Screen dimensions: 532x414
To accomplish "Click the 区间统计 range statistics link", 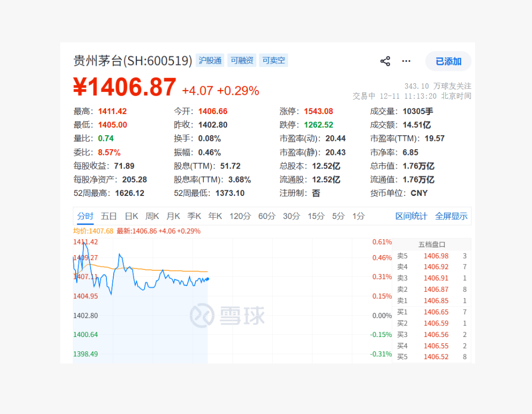I will [412, 216].
